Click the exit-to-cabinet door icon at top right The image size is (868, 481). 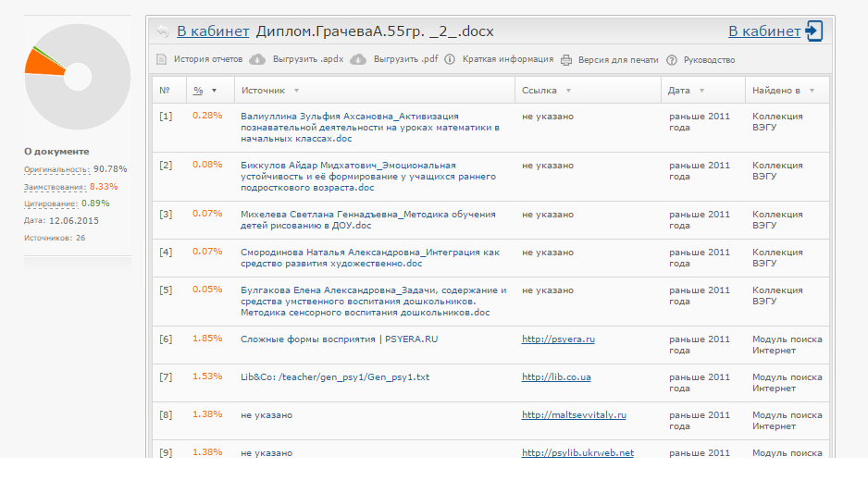pos(814,31)
